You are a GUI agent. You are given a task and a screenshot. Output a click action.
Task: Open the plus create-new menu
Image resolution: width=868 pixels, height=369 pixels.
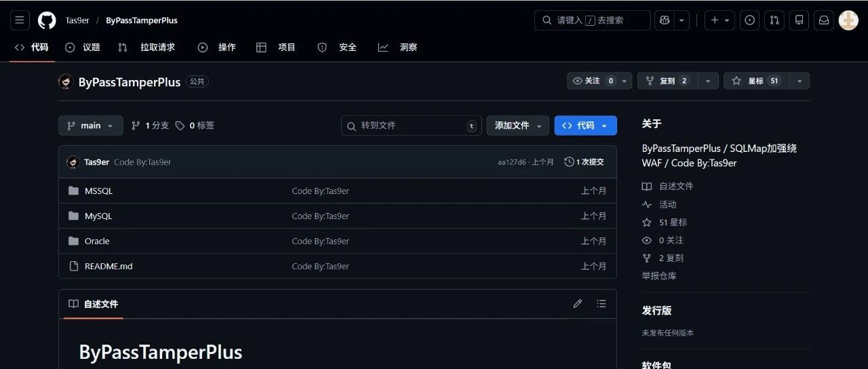tap(720, 20)
